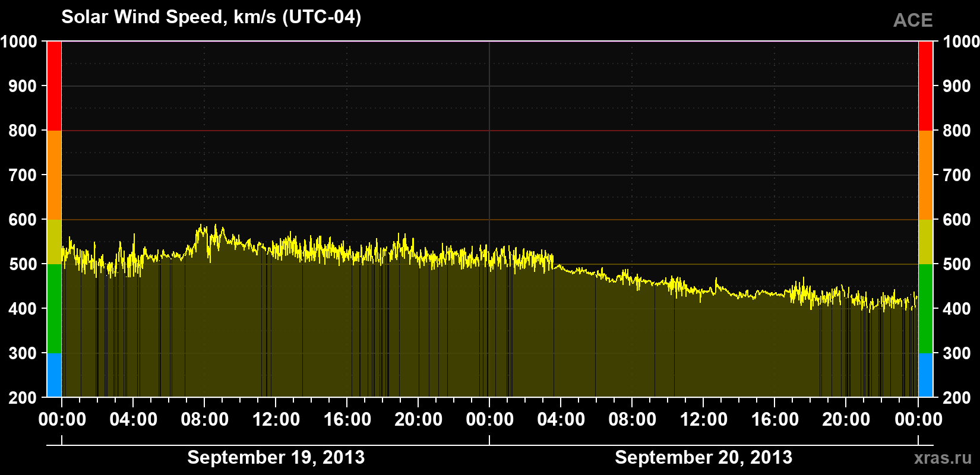980x475 pixels.
Task: Click the 20:00 time label for September 20
Action: tap(846, 420)
